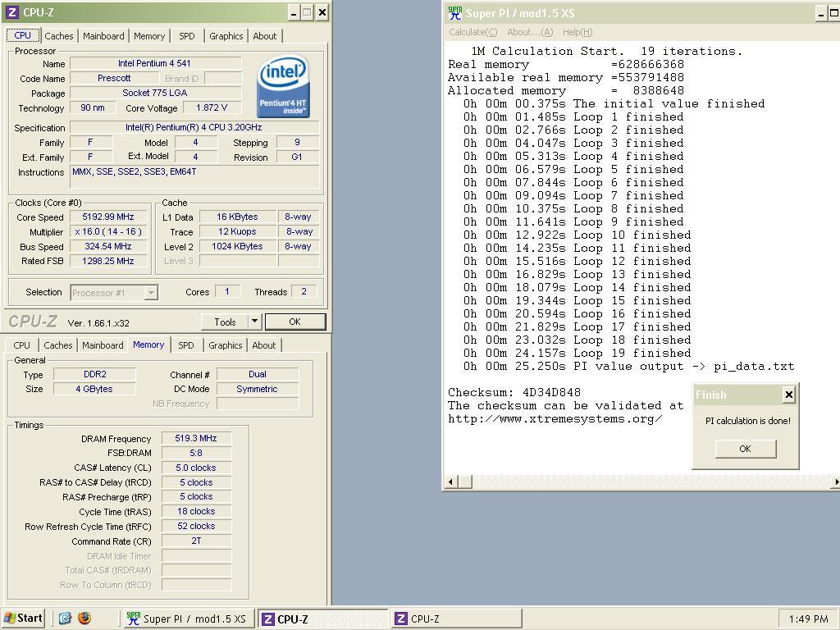The image size is (840, 630).
Task: Click the memory Type value DDR2
Action: (95, 374)
